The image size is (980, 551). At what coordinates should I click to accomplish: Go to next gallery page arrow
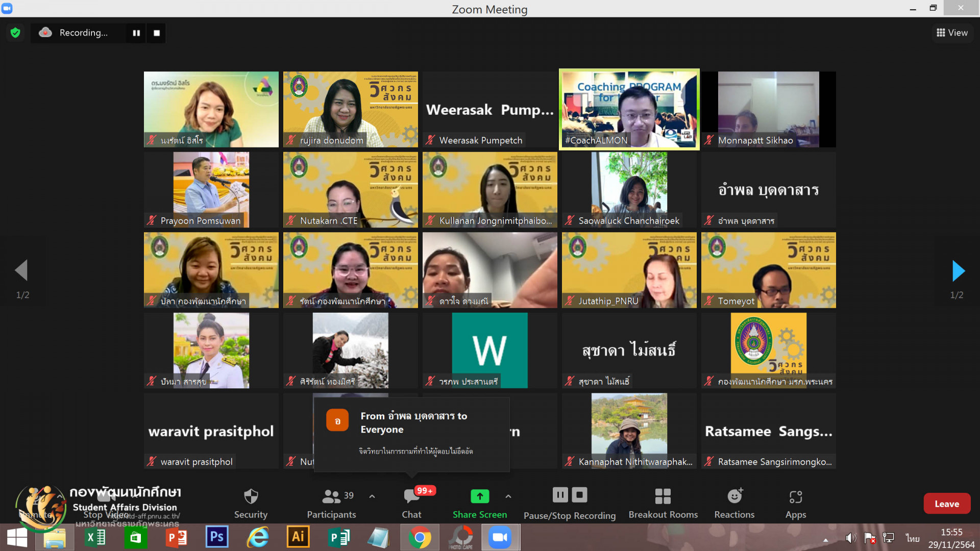pyautogui.click(x=958, y=271)
